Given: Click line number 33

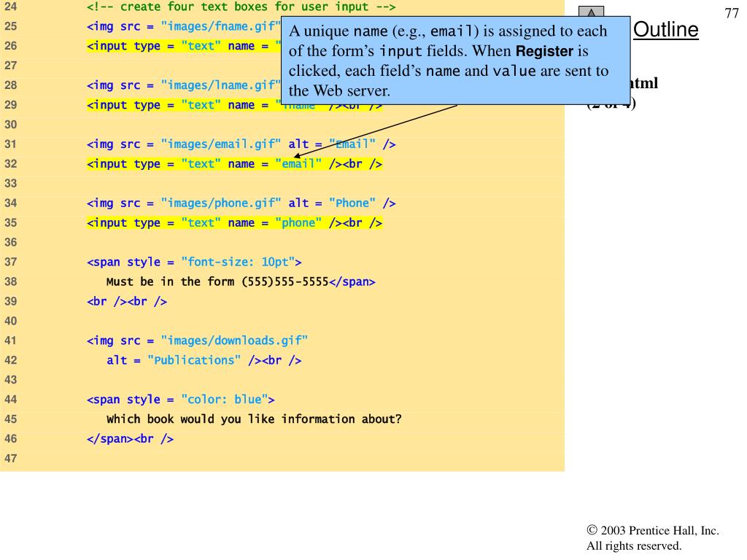Looking at the screenshot, I should pyautogui.click(x=10, y=183).
